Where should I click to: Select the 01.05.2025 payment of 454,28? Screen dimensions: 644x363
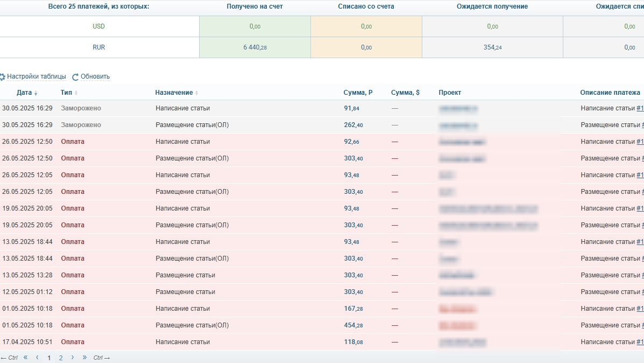click(x=353, y=325)
